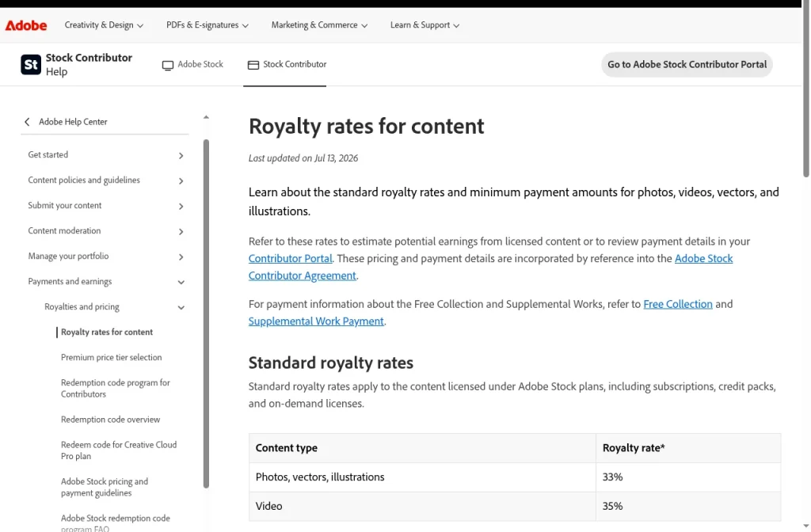The image size is (811, 532).
Task: Open Adobe Stock pricing and payment guidelines
Action: tap(105, 487)
